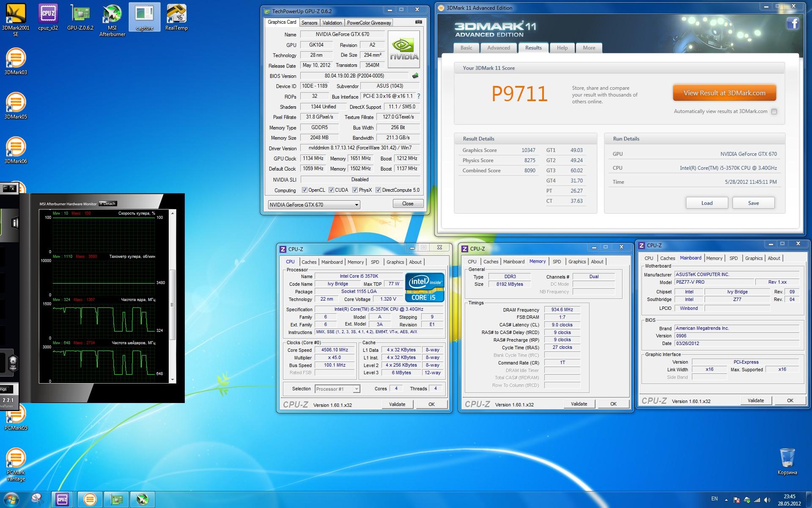This screenshot has width=812, height=508.
Task: Open the Help tab in 3DMark 11
Action: pos(562,48)
